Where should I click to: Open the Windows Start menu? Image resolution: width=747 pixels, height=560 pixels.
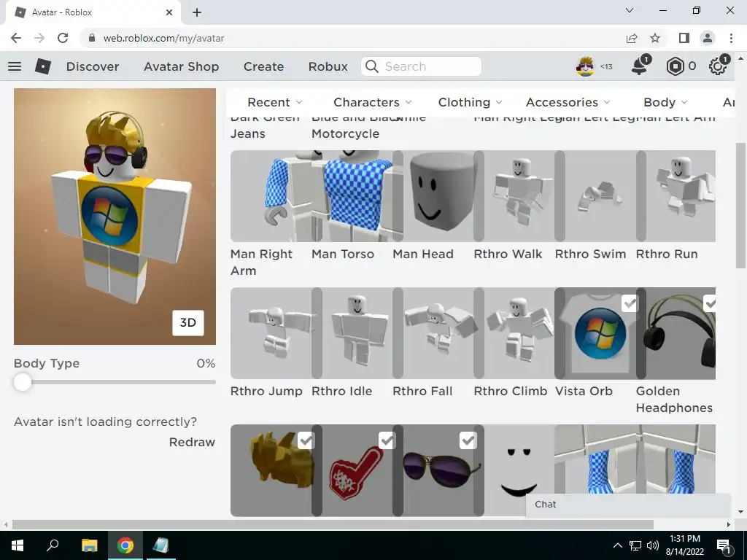18,545
